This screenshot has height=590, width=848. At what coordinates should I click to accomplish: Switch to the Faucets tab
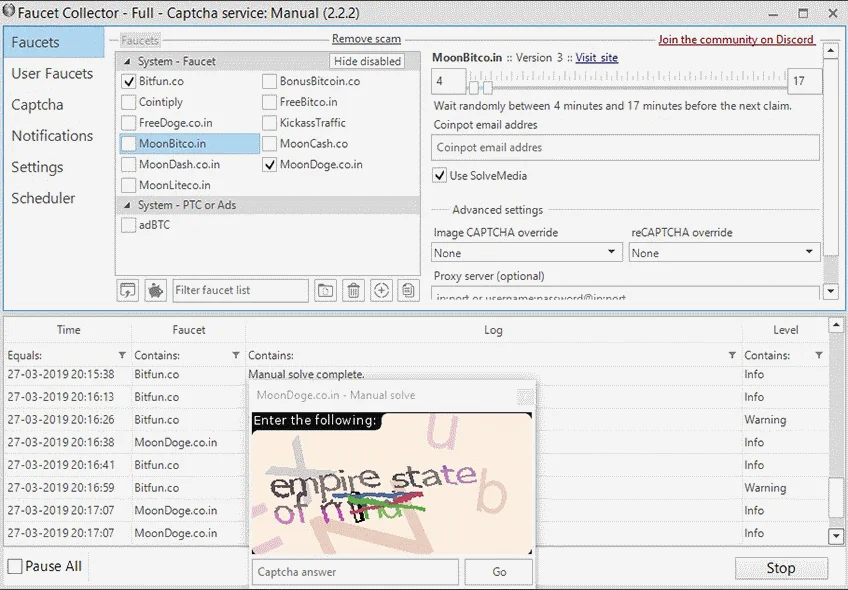tap(54, 42)
